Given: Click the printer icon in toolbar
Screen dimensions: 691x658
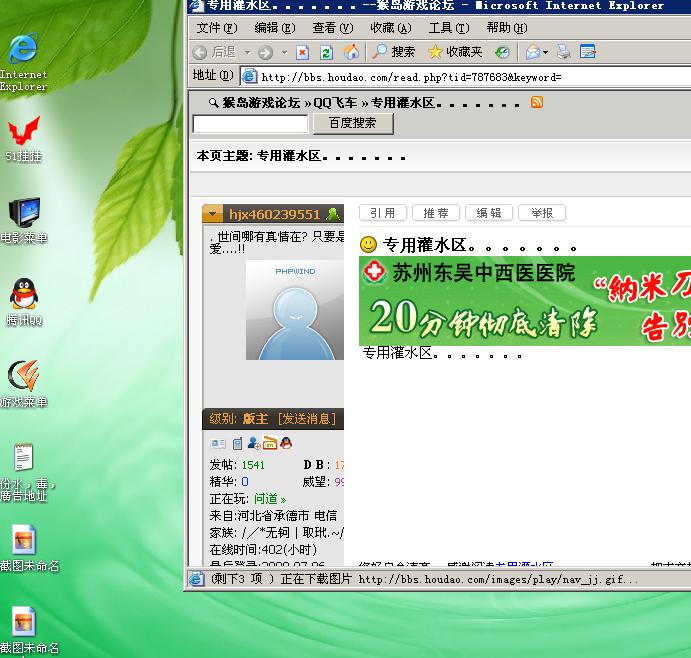Looking at the screenshot, I should (563, 52).
